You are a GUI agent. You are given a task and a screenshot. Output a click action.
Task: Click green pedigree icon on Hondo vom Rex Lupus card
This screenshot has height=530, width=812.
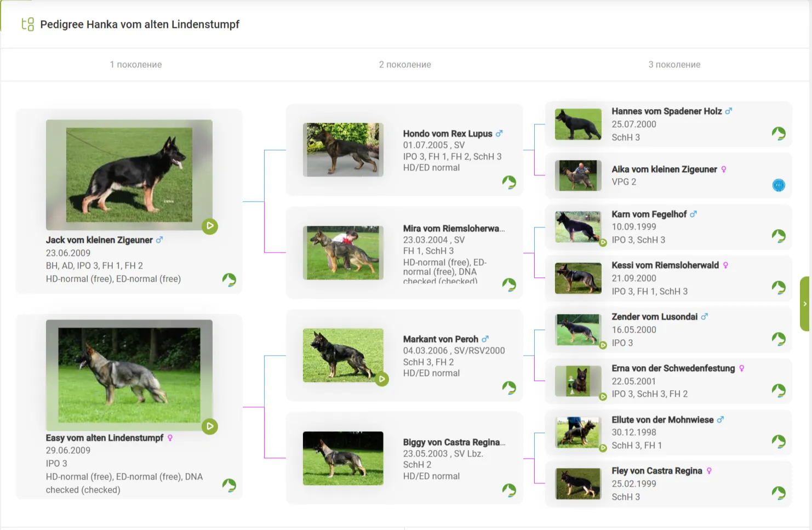coord(509,182)
